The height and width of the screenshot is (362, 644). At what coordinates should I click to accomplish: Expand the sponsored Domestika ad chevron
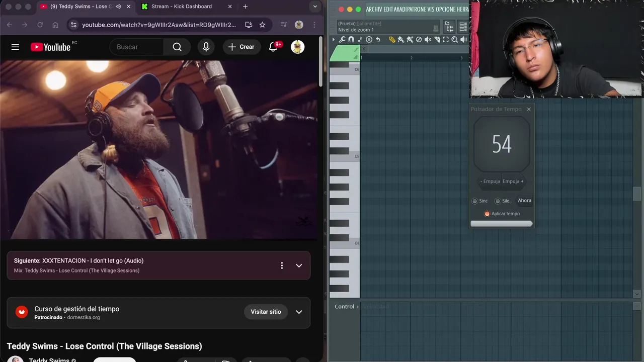[299, 312]
